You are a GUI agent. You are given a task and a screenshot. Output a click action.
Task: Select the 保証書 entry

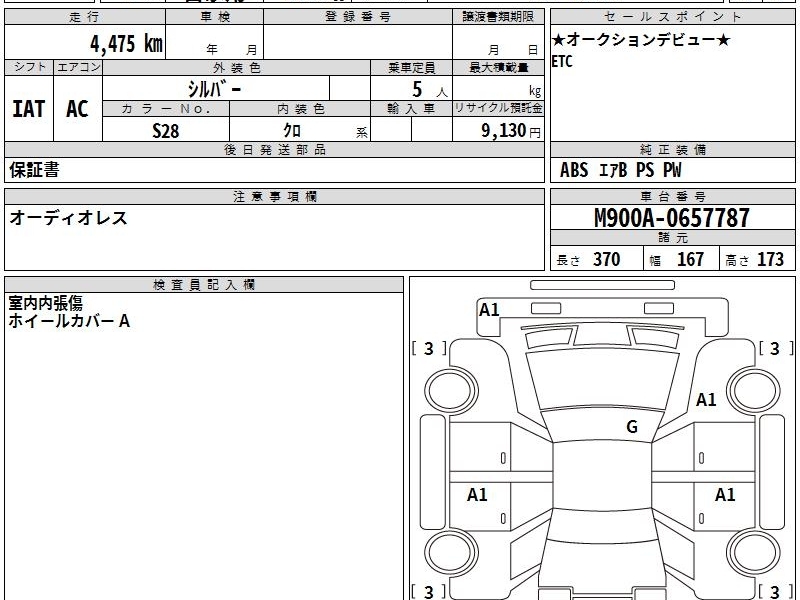pyautogui.click(x=34, y=170)
